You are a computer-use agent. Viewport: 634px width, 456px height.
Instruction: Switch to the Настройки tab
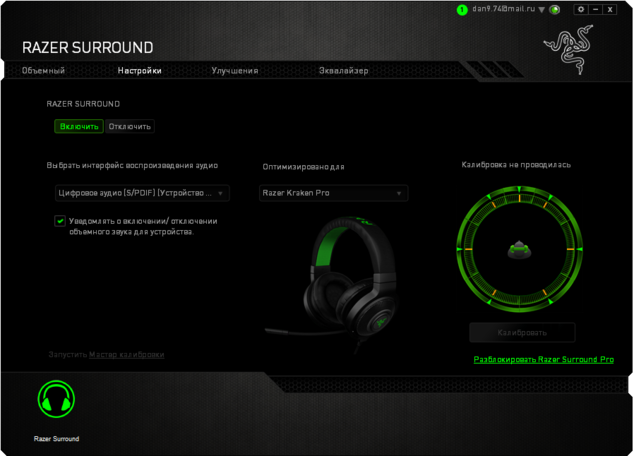coord(139,70)
